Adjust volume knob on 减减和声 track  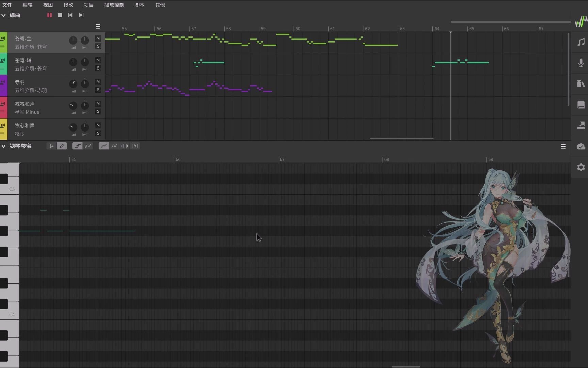pos(73,105)
